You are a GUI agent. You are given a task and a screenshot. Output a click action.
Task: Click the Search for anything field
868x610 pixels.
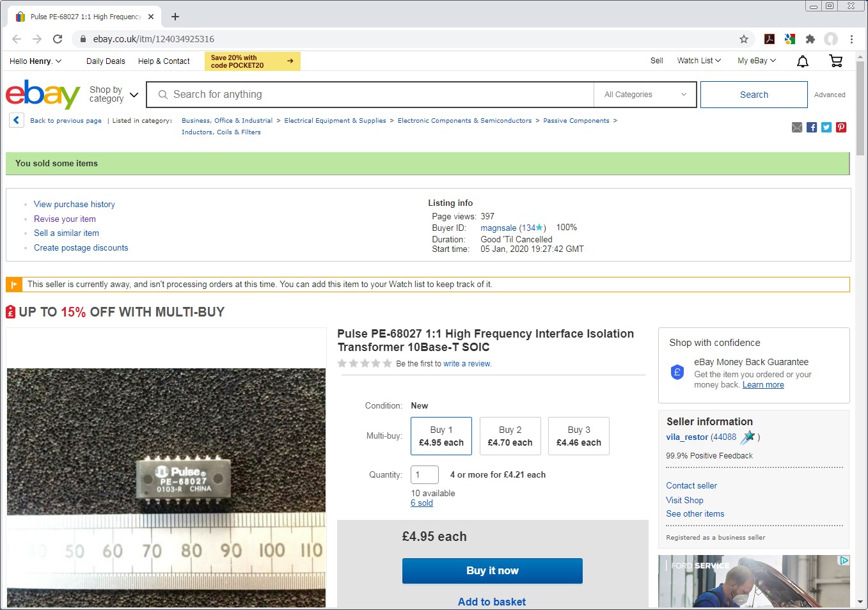click(x=371, y=95)
